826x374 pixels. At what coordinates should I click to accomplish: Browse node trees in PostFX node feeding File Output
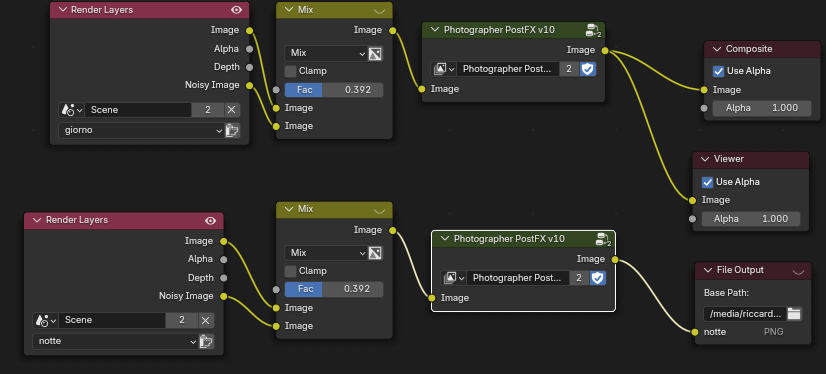pyautogui.click(x=453, y=278)
